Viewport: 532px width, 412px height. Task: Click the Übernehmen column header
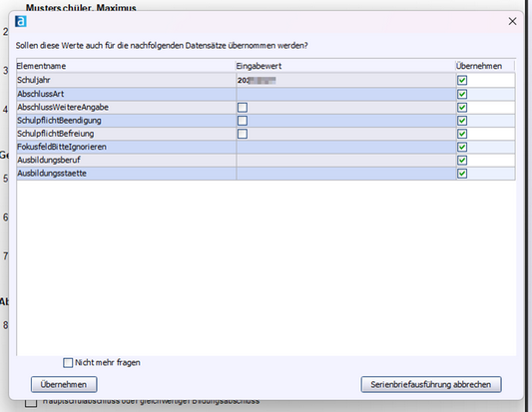(485, 66)
